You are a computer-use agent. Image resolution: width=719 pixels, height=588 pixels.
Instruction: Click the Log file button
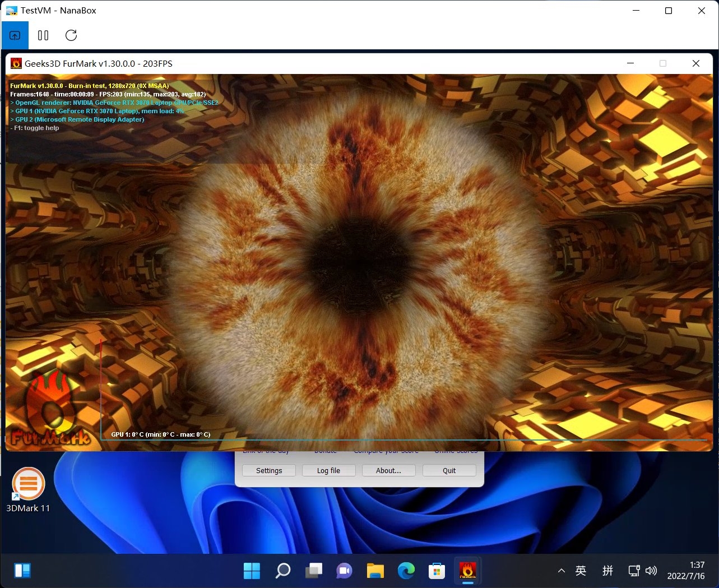(328, 470)
